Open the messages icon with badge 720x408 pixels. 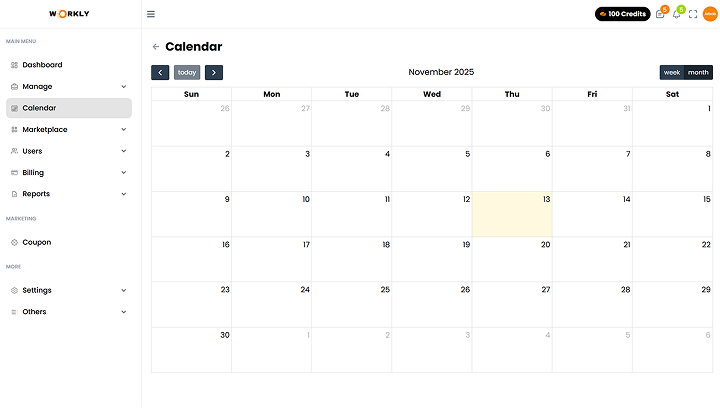tap(660, 14)
